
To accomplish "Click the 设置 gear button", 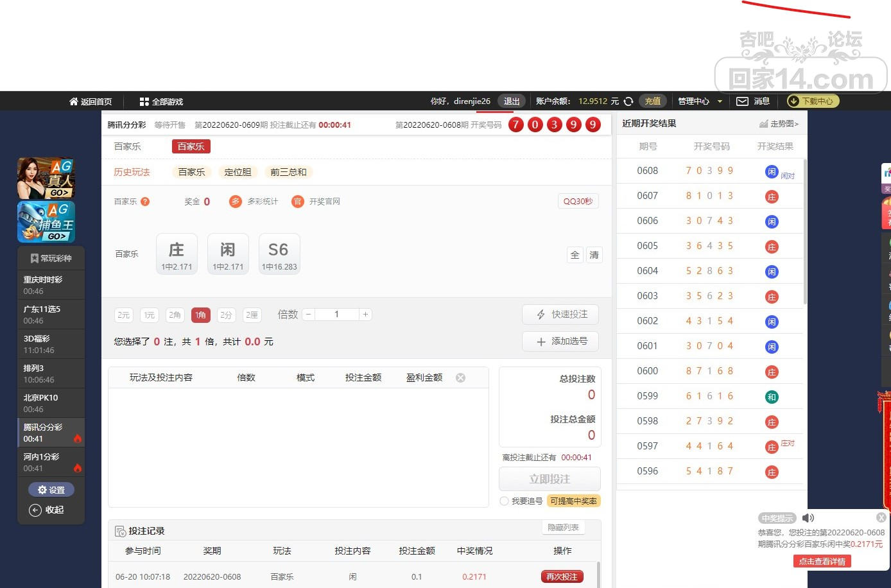I will (51, 490).
